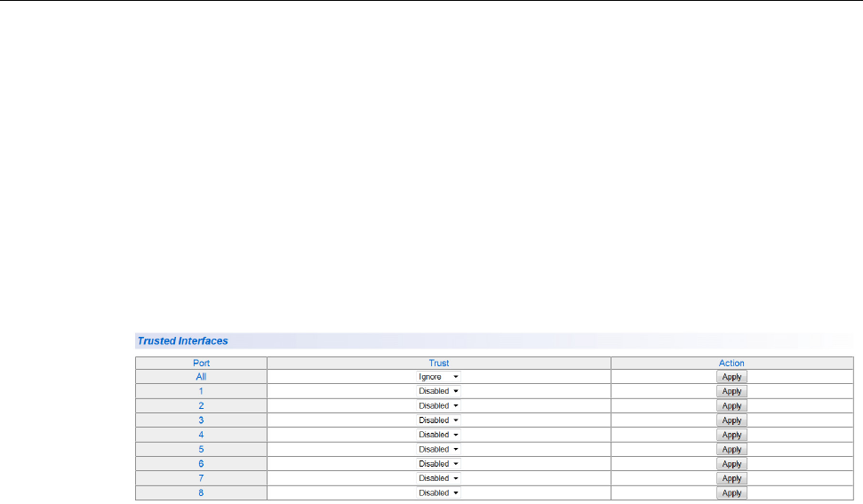Expand the Trust dropdown for port 2
Screen dimensions: 863x504
click(438, 405)
